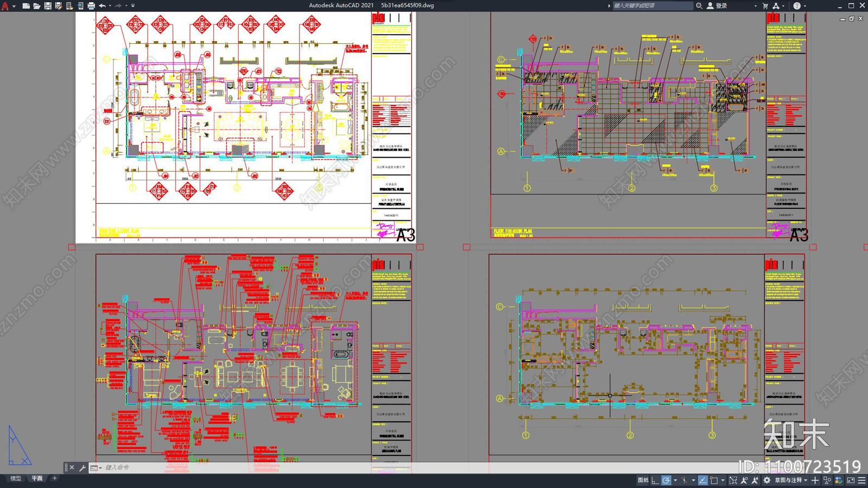Open the Autodesk App Store cart icon
868x488 pixels.
(765, 5)
